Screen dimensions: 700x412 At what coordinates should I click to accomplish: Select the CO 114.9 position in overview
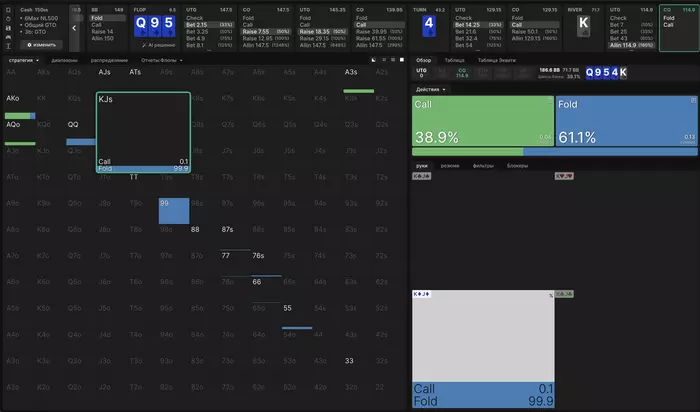[462, 73]
